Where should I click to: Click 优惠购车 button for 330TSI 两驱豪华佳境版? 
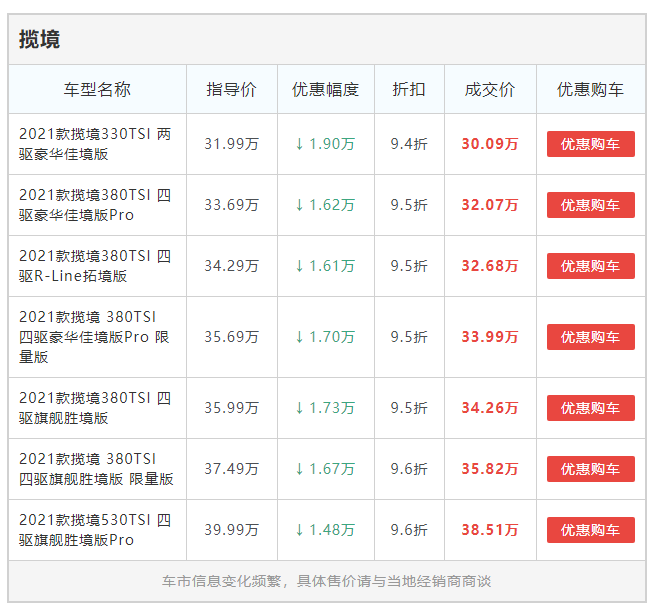coord(590,144)
